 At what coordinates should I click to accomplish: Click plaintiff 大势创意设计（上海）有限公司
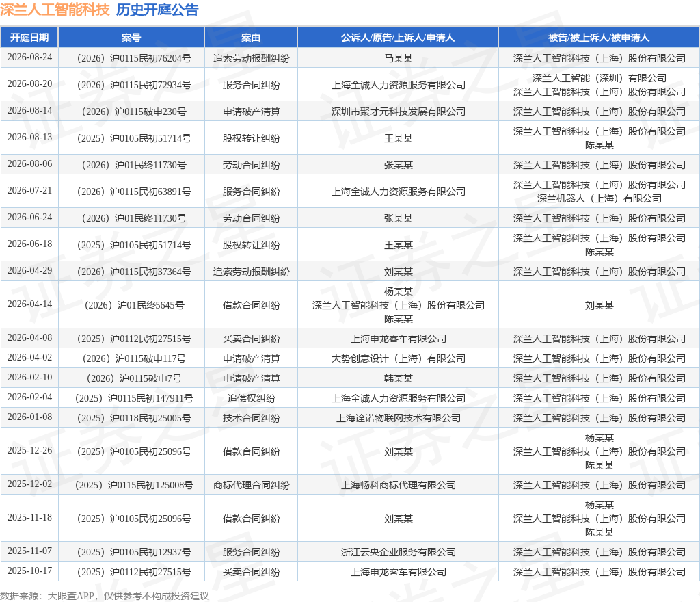pyautogui.click(x=399, y=358)
